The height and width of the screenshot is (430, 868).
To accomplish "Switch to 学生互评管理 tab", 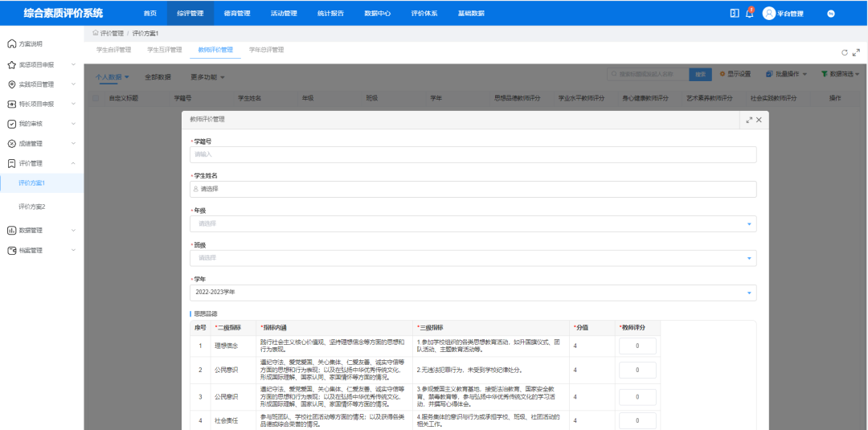I will click(x=165, y=50).
